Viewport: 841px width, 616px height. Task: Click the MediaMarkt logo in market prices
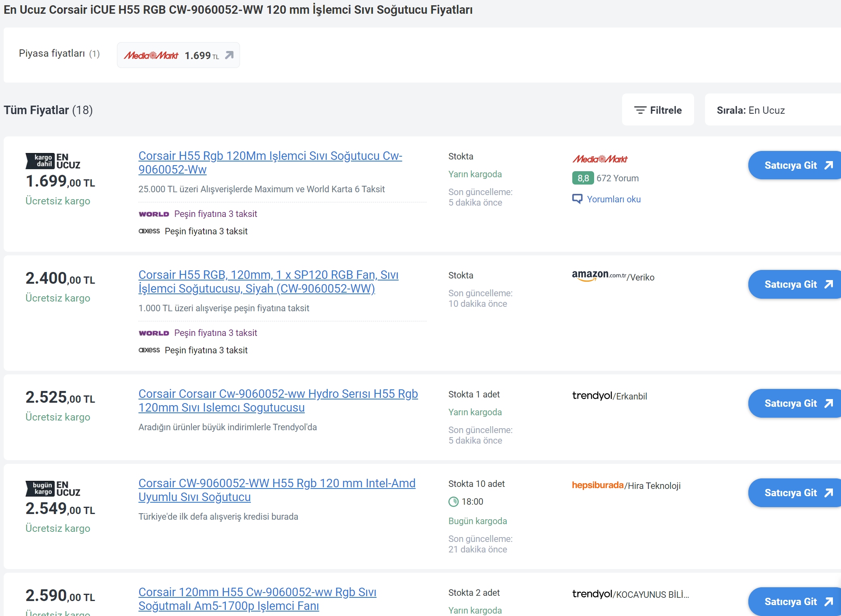tap(151, 55)
